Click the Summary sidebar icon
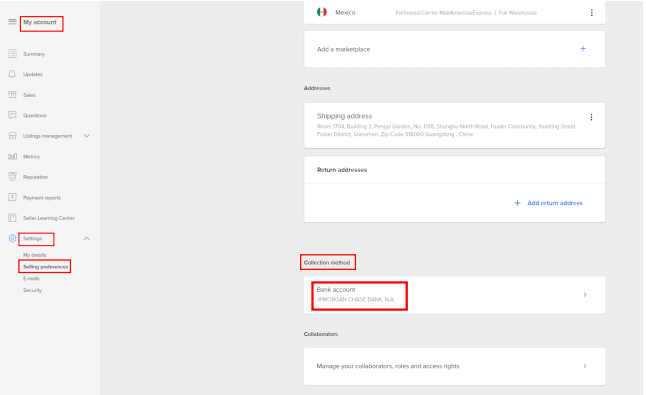Image resolution: width=646 pixels, height=395 pixels. [12, 54]
